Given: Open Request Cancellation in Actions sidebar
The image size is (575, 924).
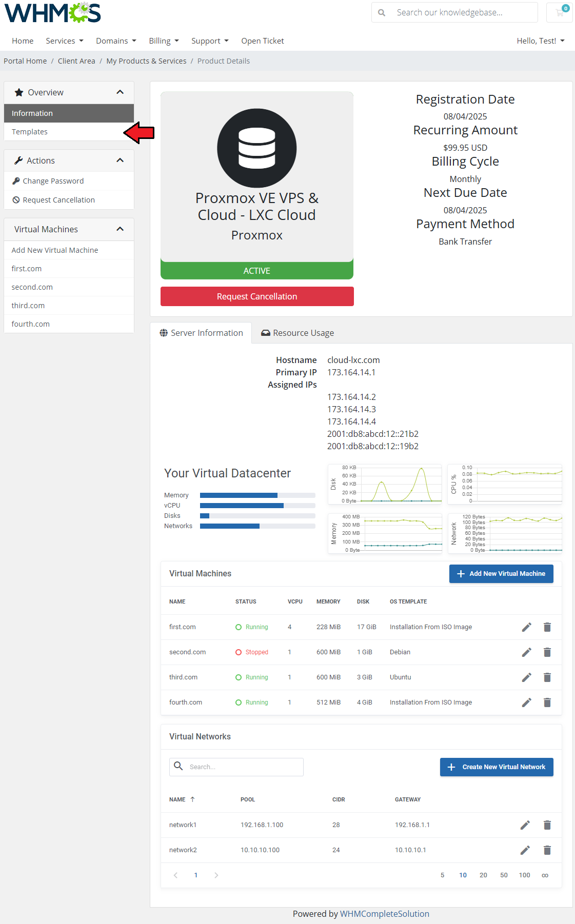Looking at the screenshot, I should tap(69, 200).
